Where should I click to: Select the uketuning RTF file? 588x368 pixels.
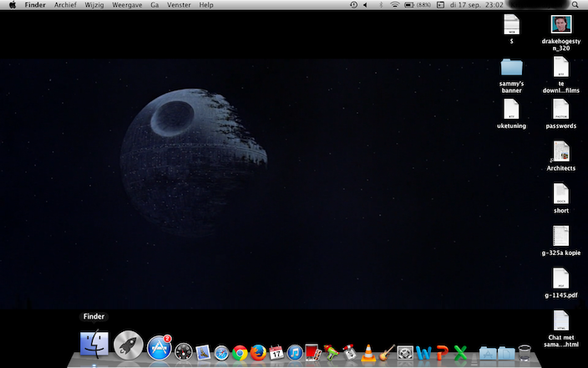click(x=511, y=114)
